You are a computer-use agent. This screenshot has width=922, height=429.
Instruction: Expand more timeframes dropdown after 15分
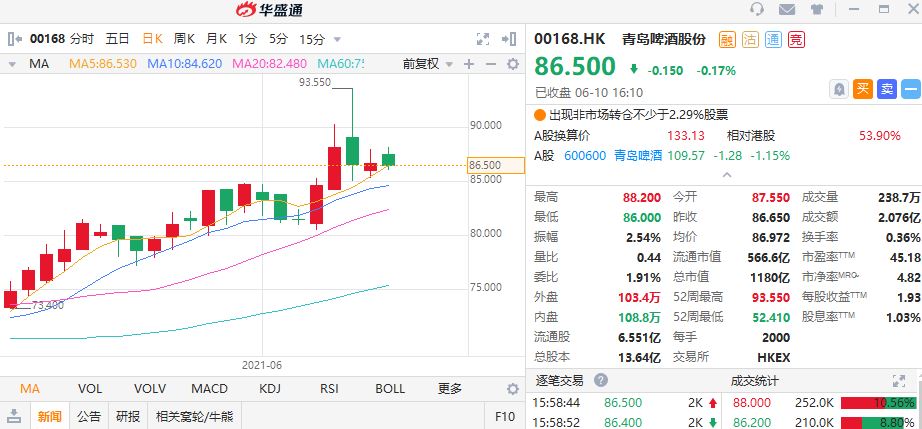click(337, 40)
